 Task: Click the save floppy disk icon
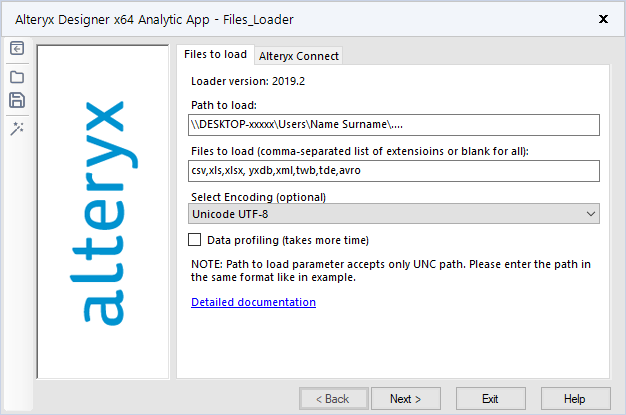point(17,100)
